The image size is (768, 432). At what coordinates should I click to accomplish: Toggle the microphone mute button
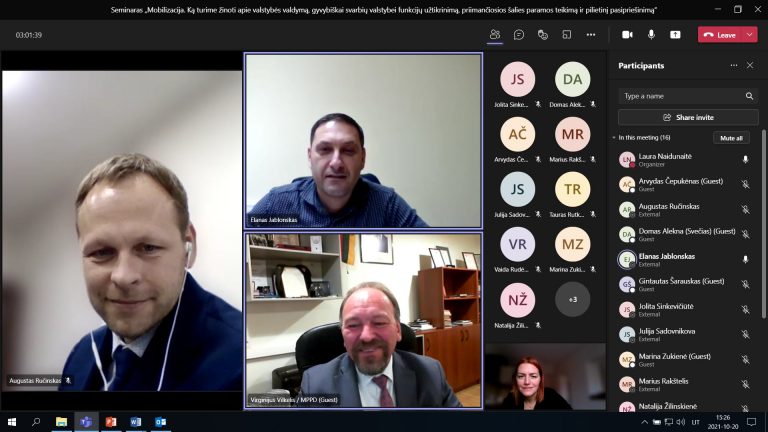[x=651, y=35]
